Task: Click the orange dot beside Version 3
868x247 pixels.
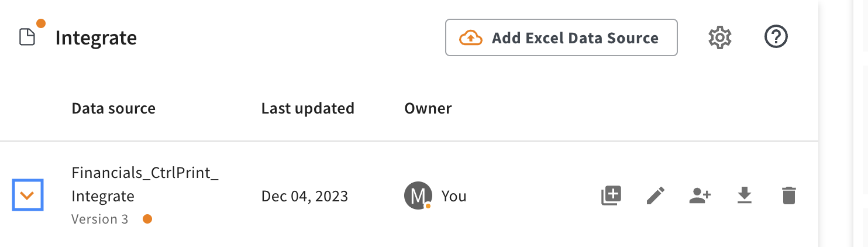Action: 147,219
